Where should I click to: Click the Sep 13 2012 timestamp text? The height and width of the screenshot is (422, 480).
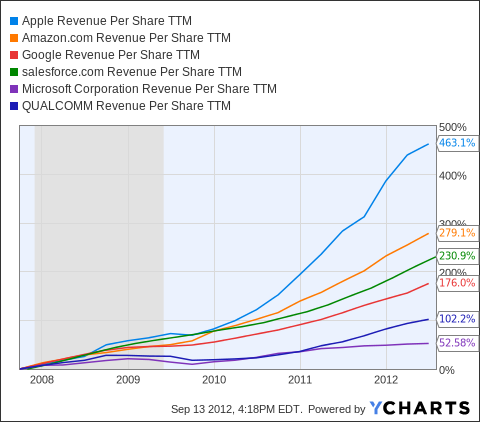(236, 409)
